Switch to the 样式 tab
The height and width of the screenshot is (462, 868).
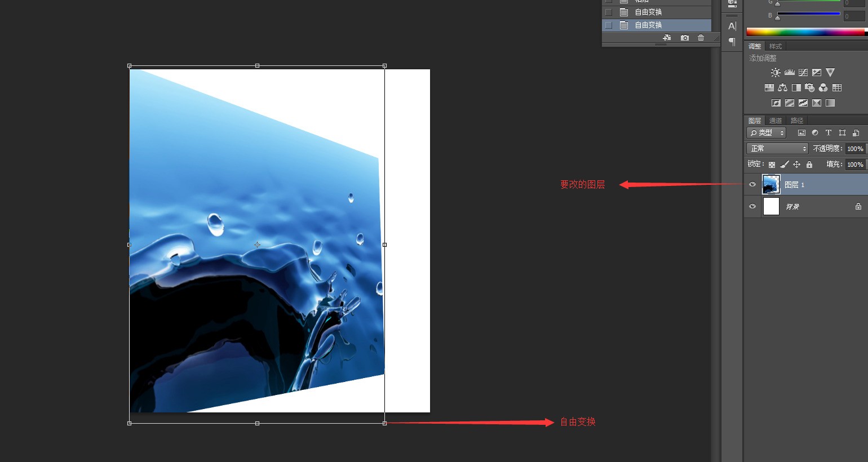point(776,46)
